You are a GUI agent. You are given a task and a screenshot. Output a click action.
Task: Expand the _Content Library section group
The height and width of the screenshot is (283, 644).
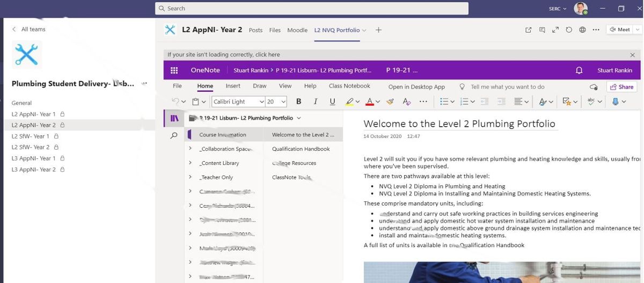[x=190, y=163]
